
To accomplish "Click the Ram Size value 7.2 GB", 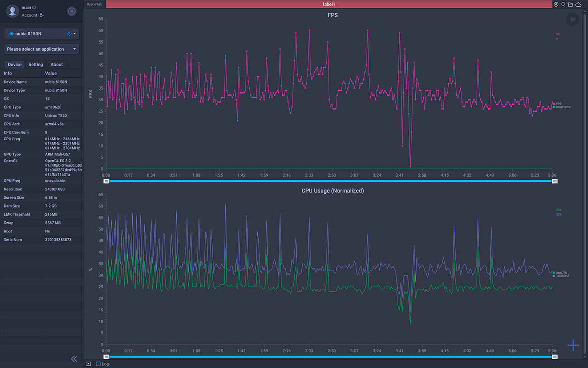I will [x=51, y=206].
